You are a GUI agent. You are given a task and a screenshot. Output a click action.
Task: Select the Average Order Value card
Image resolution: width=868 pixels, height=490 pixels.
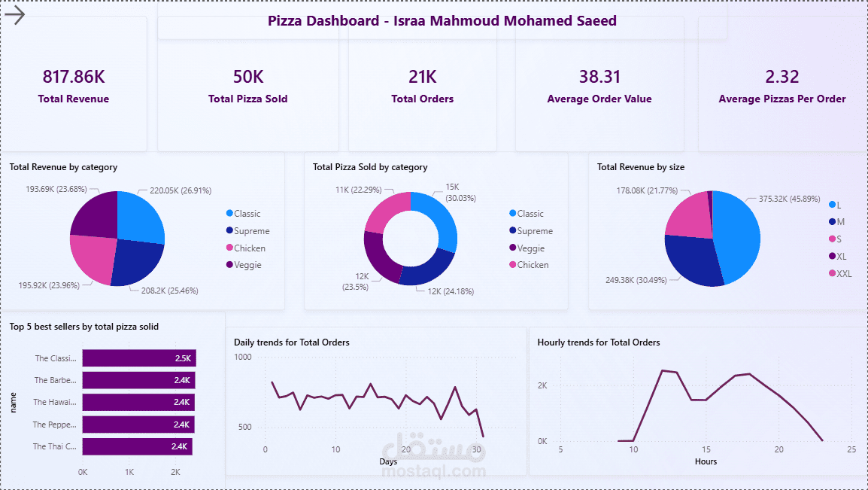(599, 84)
